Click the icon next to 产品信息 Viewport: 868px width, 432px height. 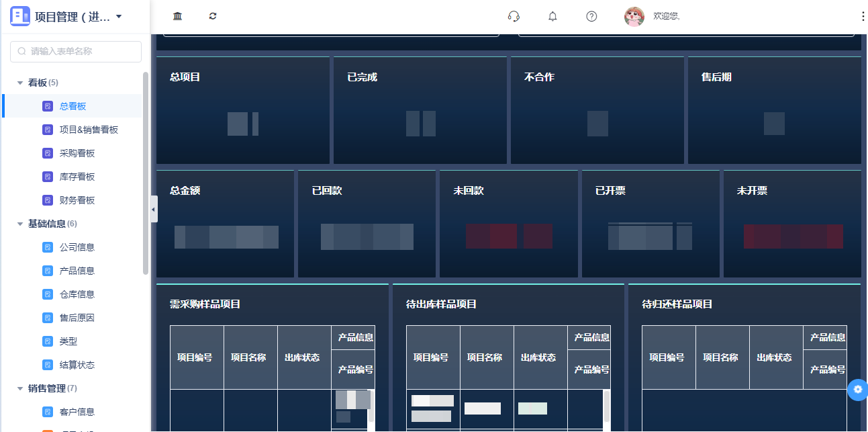point(48,271)
